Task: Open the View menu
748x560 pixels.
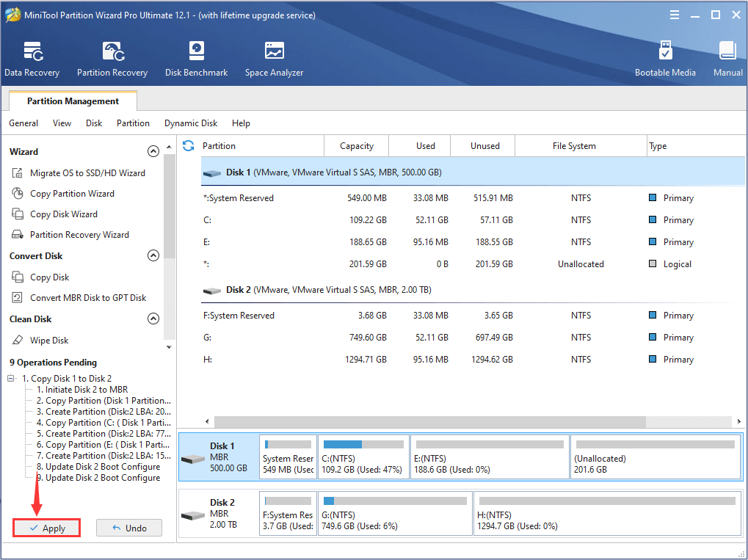Action: click(62, 123)
